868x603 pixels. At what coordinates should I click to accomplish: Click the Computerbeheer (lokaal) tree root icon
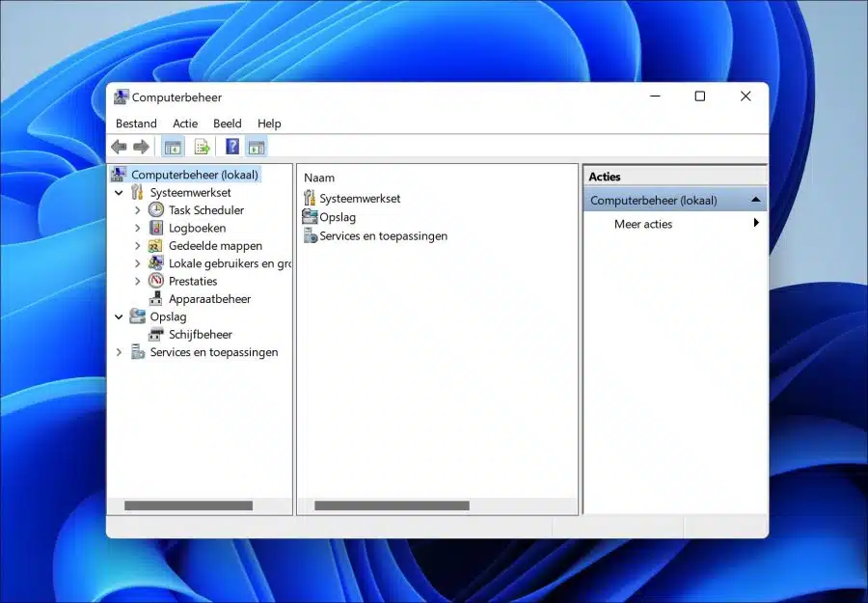[x=119, y=175]
